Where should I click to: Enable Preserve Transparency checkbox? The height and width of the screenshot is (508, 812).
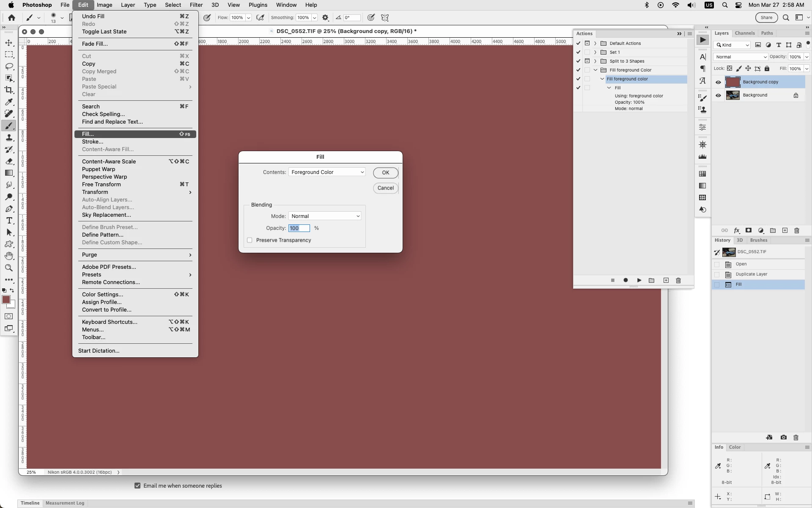pyautogui.click(x=250, y=240)
